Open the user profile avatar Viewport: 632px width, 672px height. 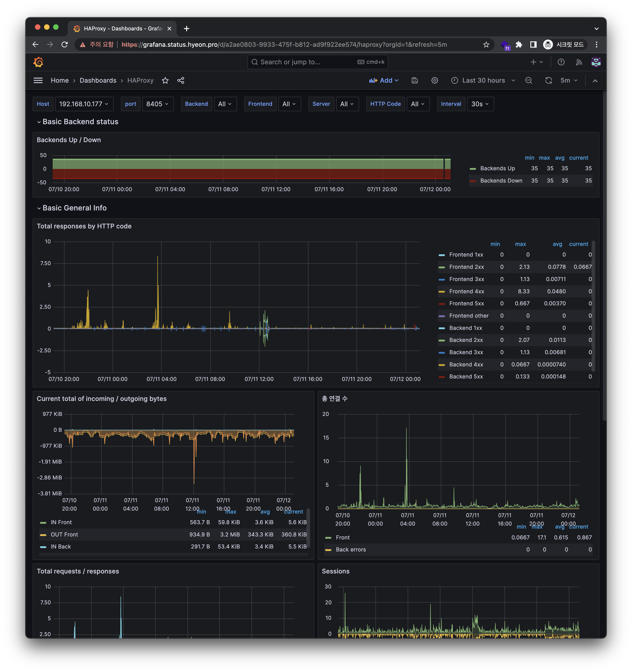pos(596,62)
